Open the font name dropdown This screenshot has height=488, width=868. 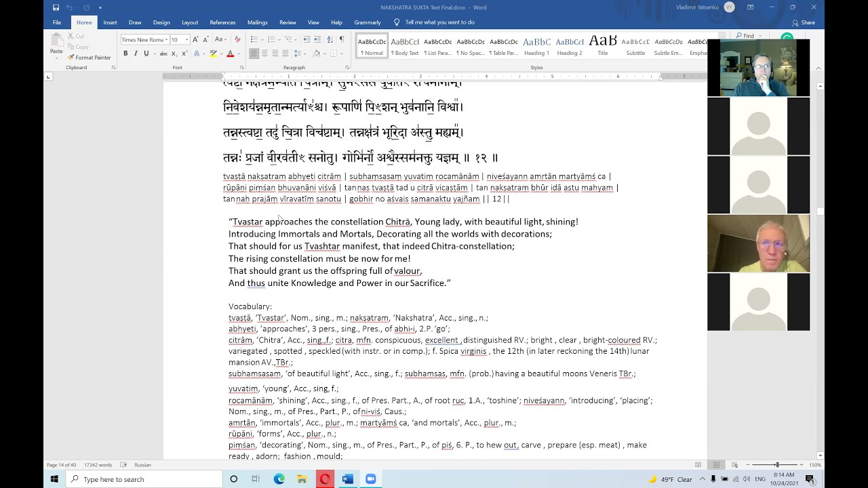coord(167,40)
